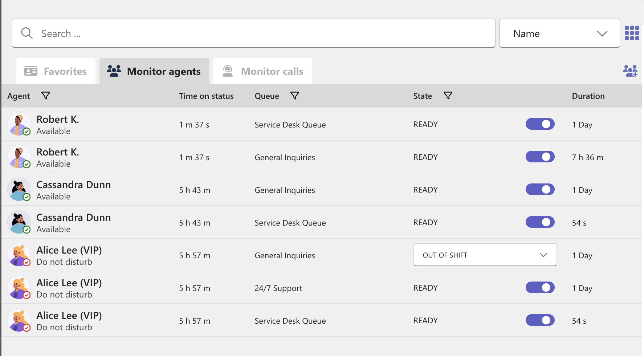Open the OUT OF SHIFT state dropdown

click(x=485, y=255)
